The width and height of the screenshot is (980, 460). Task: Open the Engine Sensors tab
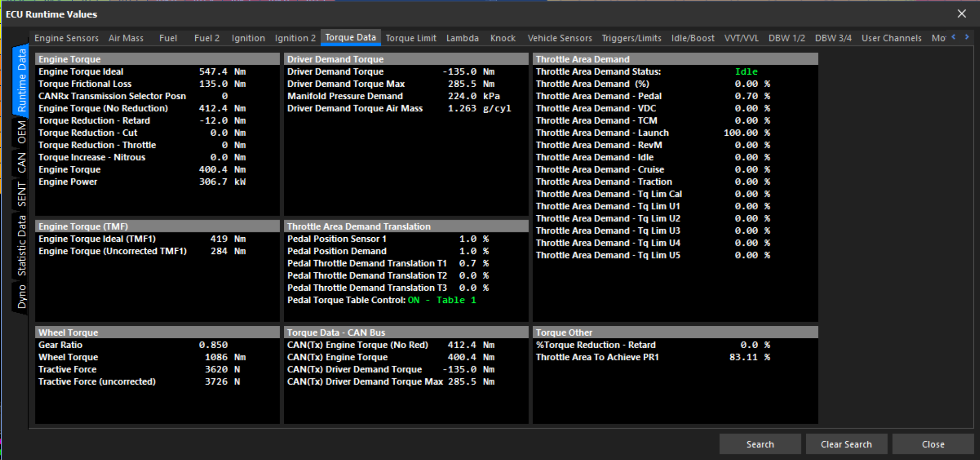tap(66, 38)
